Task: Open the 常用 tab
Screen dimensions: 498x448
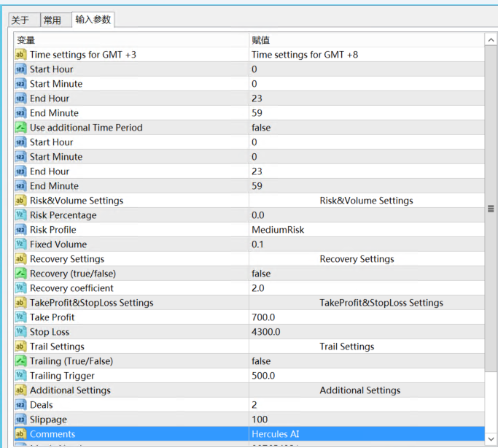Action: [x=55, y=20]
